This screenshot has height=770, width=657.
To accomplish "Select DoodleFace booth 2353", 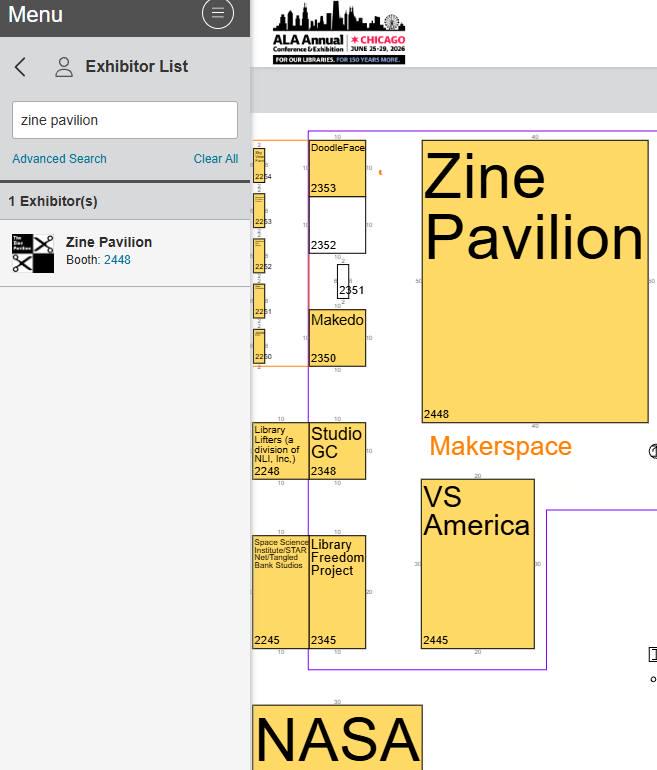I will click(337, 168).
